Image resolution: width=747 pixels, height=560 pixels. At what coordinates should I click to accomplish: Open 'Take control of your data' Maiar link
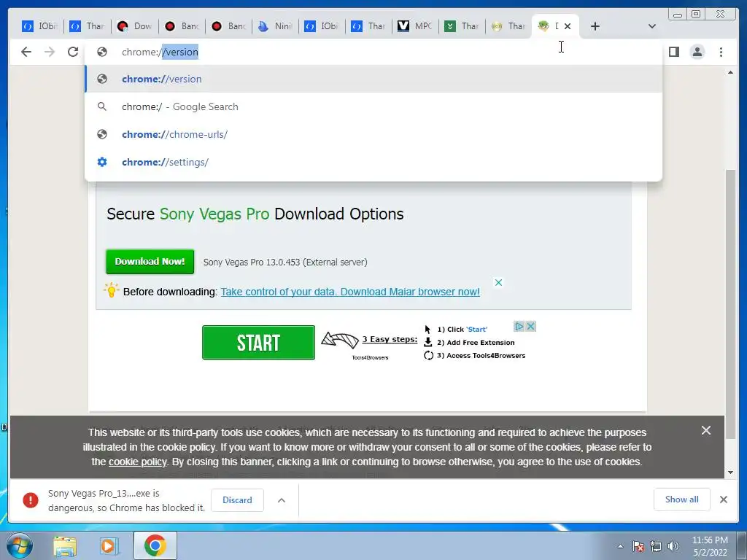click(x=350, y=292)
